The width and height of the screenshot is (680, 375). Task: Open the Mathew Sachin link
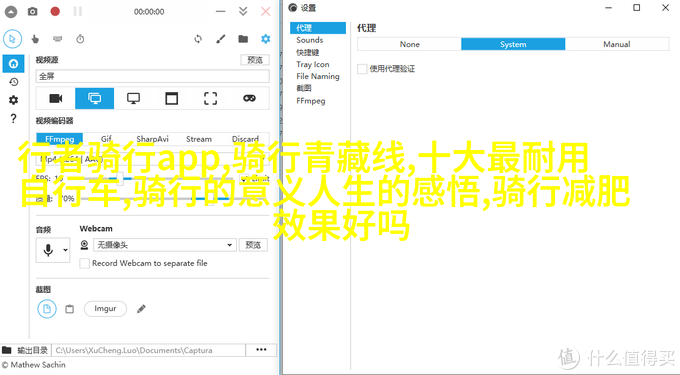point(34,365)
